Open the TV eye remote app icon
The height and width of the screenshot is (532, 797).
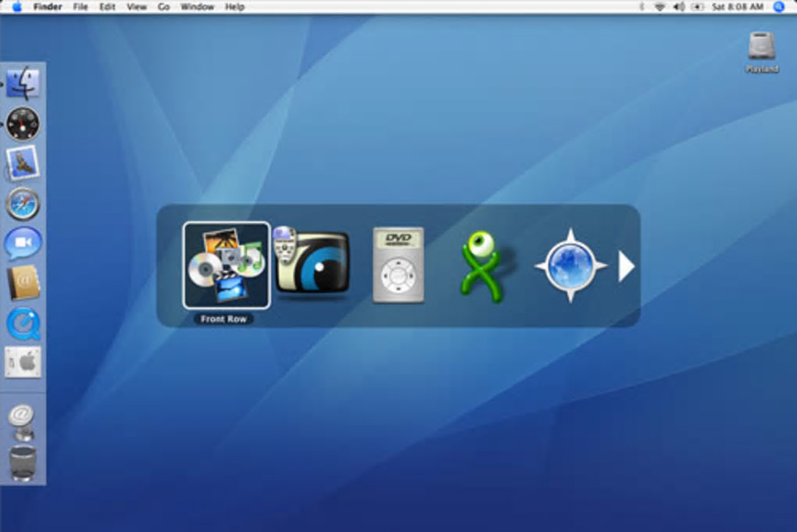click(311, 263)
